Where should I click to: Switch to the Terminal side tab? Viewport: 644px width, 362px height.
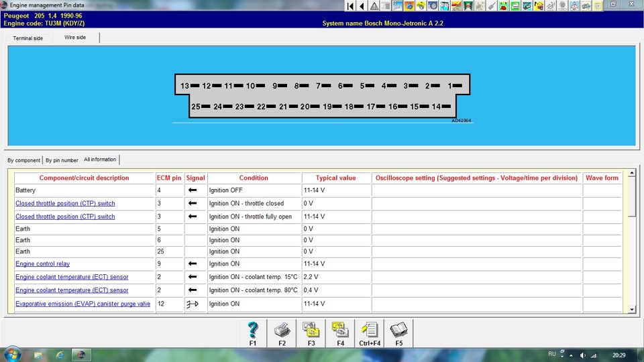coord(28,38)
